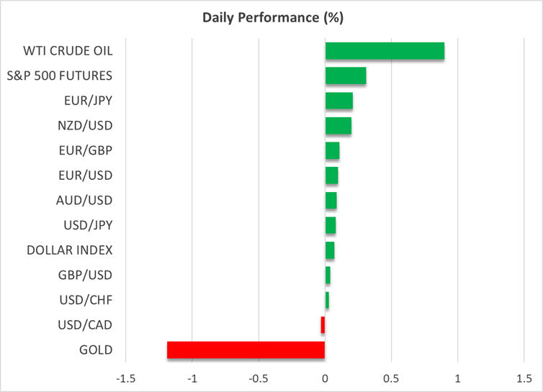Click the red GOLD bar
The image size is (543, 392).
(x=246, y=350)
